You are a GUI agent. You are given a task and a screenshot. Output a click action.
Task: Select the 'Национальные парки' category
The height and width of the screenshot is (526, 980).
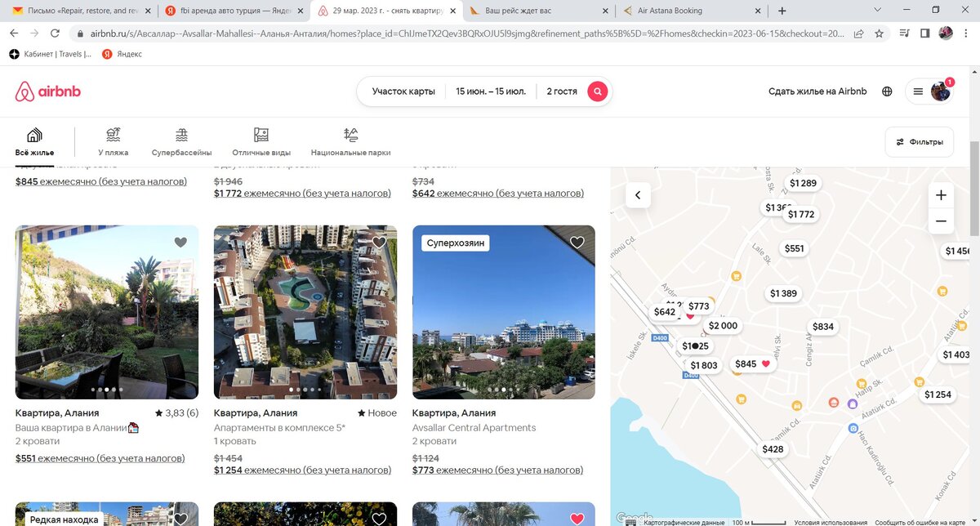pyautogui.click(x=351, y=142)
